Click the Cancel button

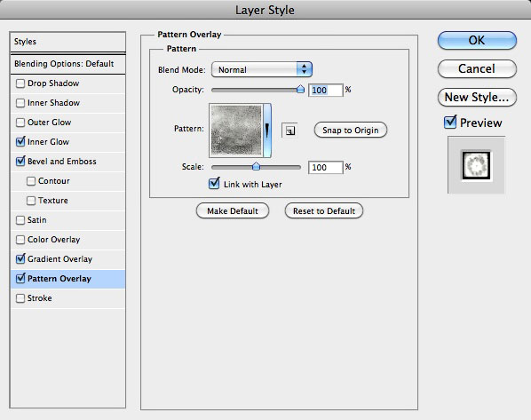point(477,68)
